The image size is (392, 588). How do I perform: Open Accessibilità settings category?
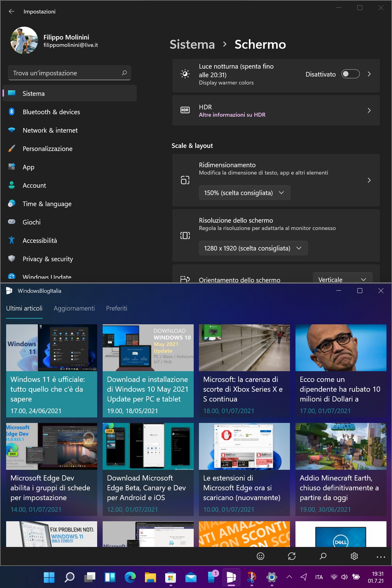click(70, 240)
